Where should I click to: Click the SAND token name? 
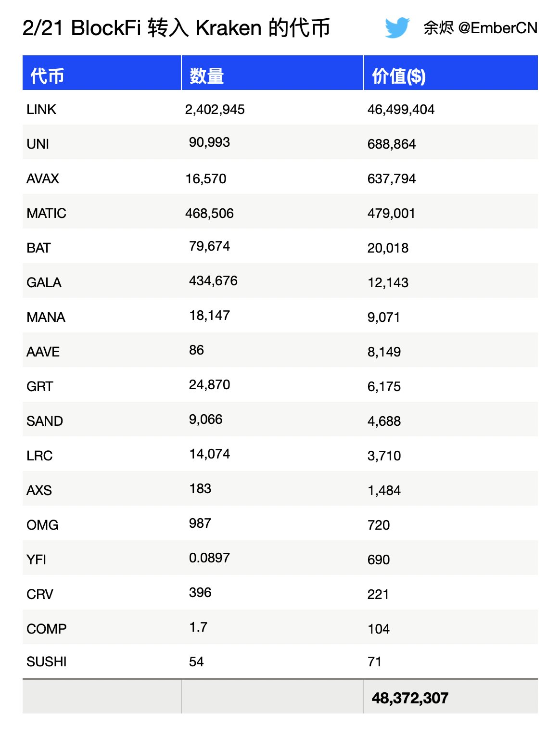45,421
